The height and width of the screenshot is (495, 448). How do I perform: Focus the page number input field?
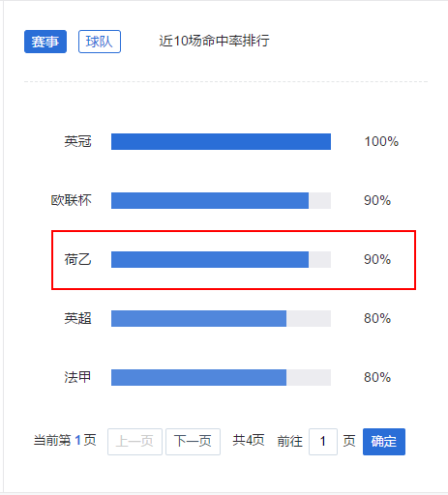point(323,442)
